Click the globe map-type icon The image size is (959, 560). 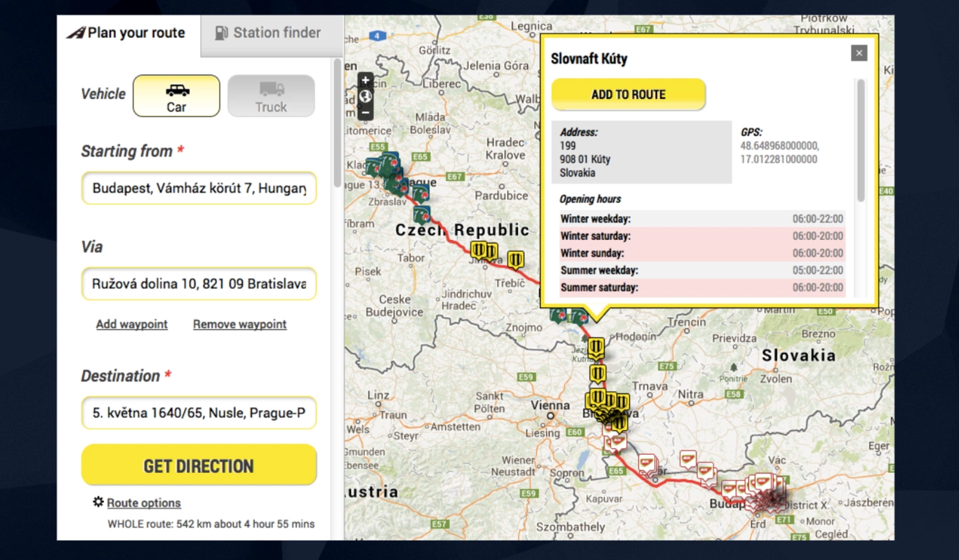(365, 97)
